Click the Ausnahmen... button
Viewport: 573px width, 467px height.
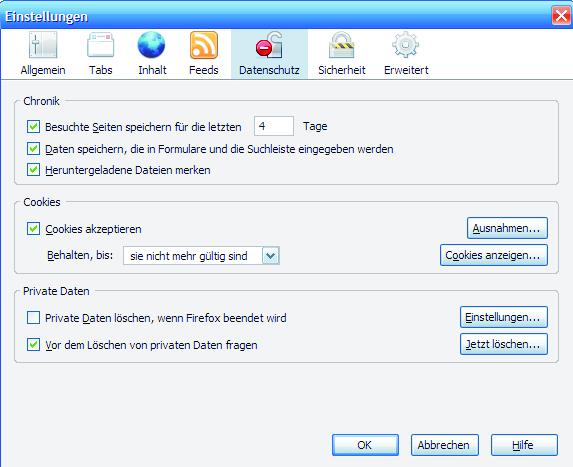(507, 228)
